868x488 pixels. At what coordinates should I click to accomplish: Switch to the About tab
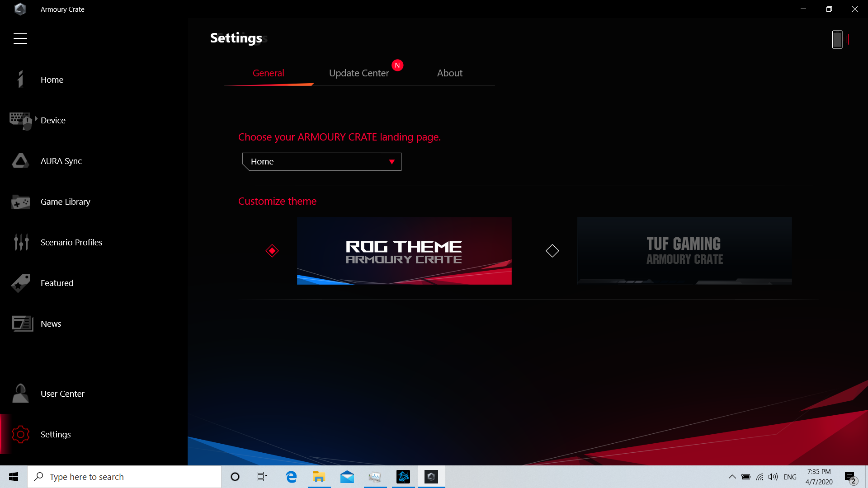coord(450,73)
